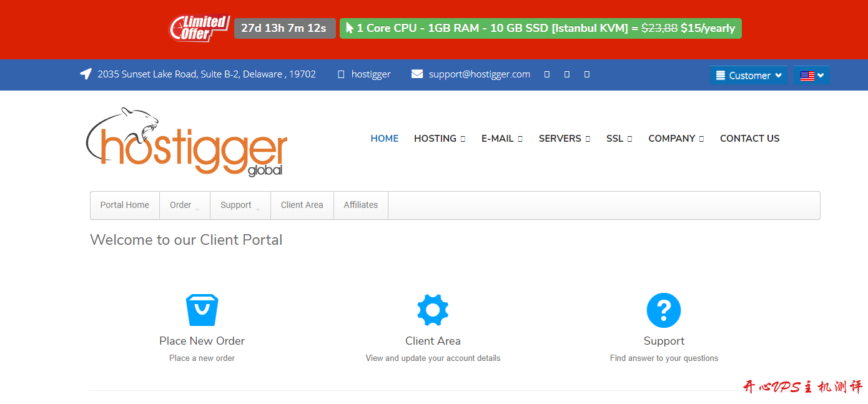
Task: Click the Hostigger global logo
Action: point(187,142)
